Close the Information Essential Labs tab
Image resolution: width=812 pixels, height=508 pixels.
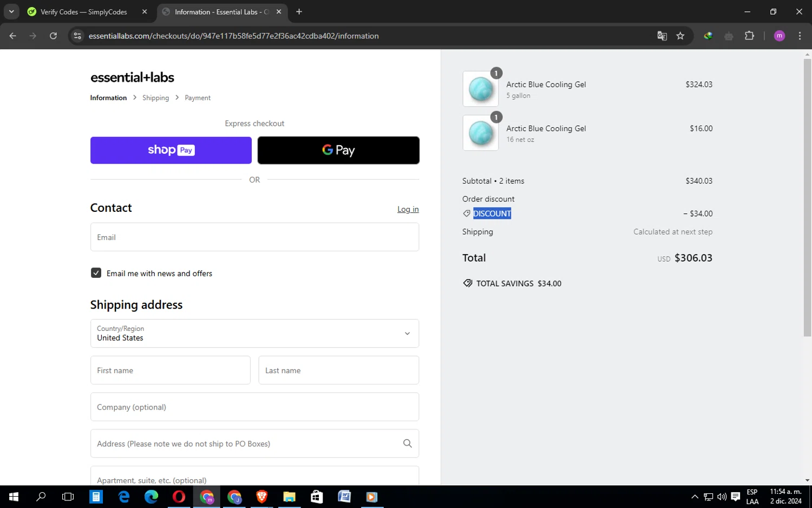[x=279, y=11]
